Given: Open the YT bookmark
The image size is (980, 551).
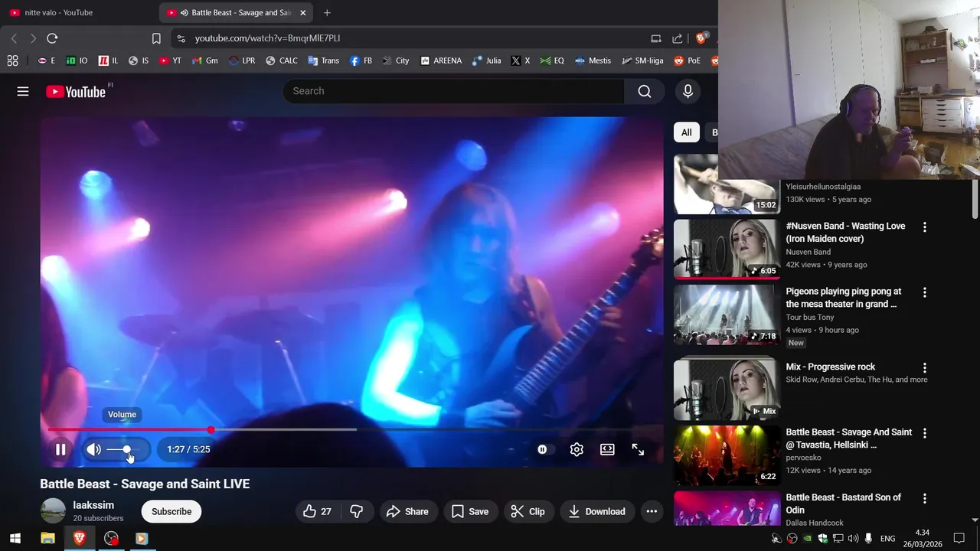Looking at the screenshot, I should point(170,60).
